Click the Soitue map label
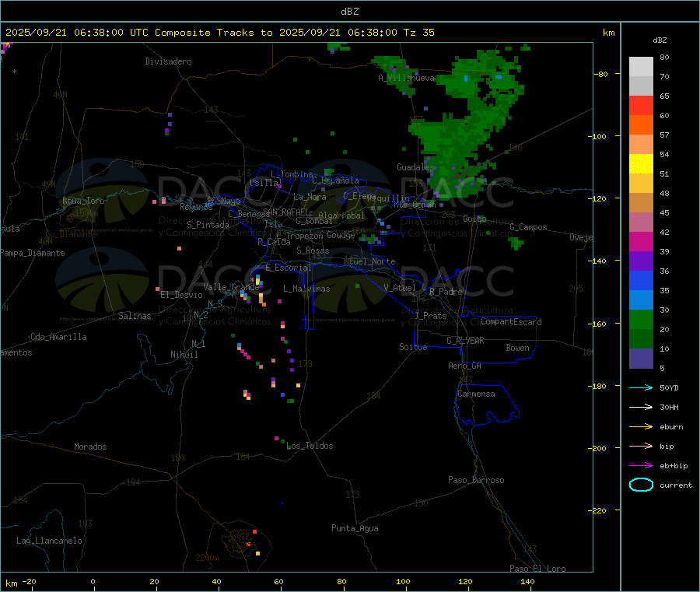Image resolution: width=700 pixels, height=592 pixels. (x=413, y=347)
